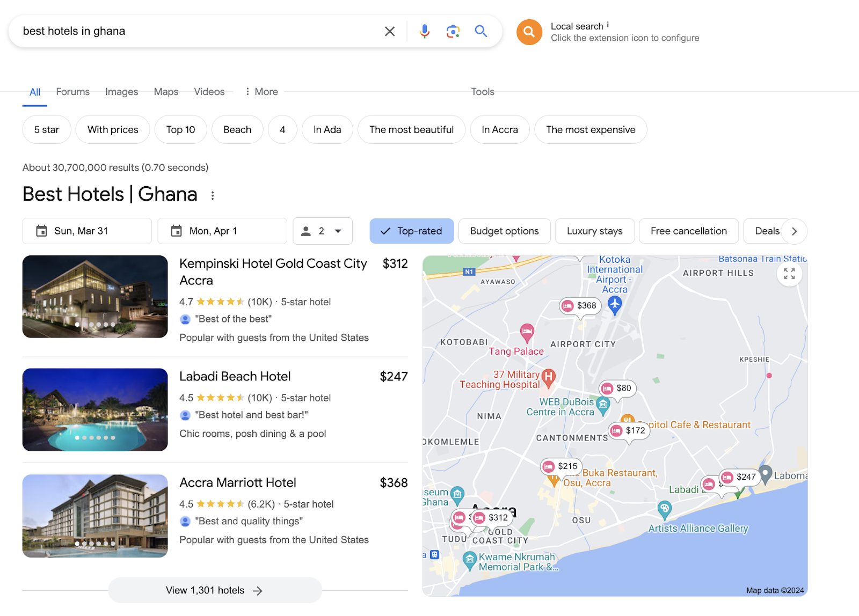859x616 pixels.
Task: Click the $247 hotel map pin
Action: (739, 477)
